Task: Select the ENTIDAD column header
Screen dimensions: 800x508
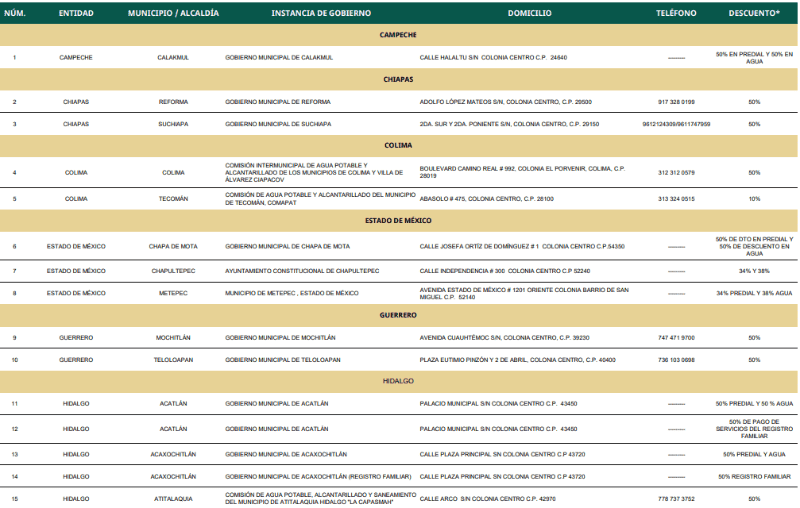Action: pos(76,13)
